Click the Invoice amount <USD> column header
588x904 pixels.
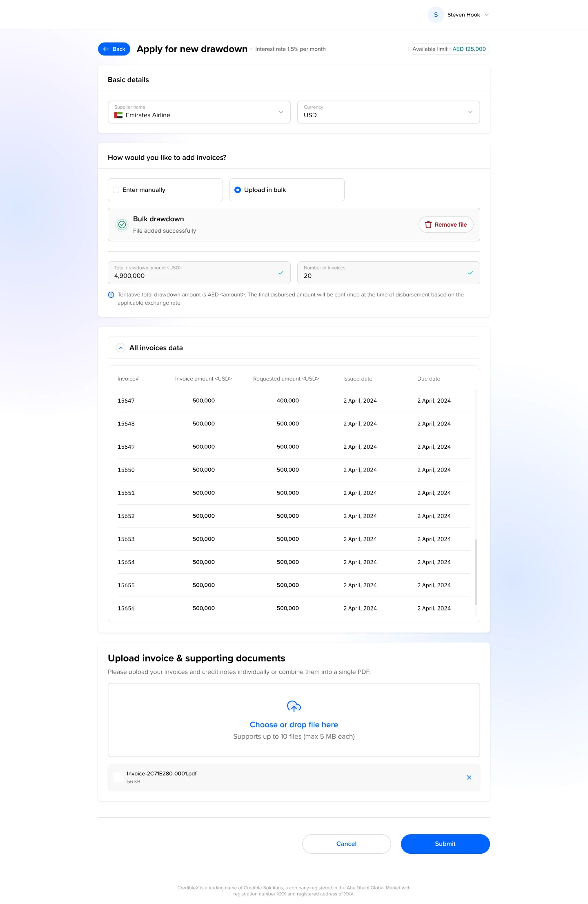(x=204, y=379)
